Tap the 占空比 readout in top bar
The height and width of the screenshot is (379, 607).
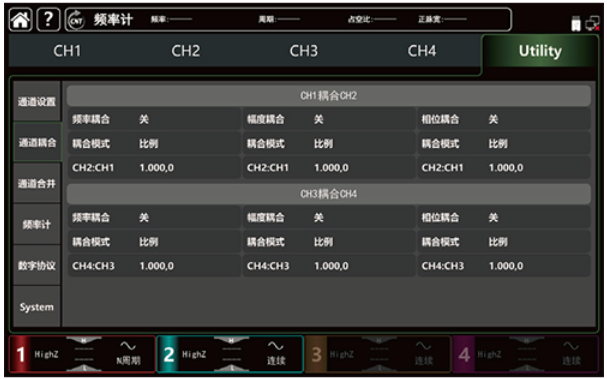(x=372, y=19)
